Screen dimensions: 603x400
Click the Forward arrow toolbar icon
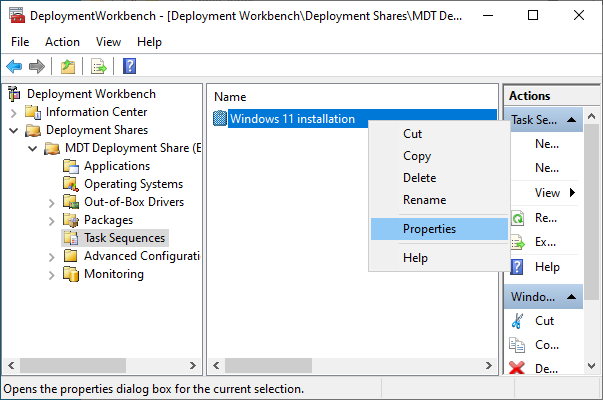coord(37,67)
